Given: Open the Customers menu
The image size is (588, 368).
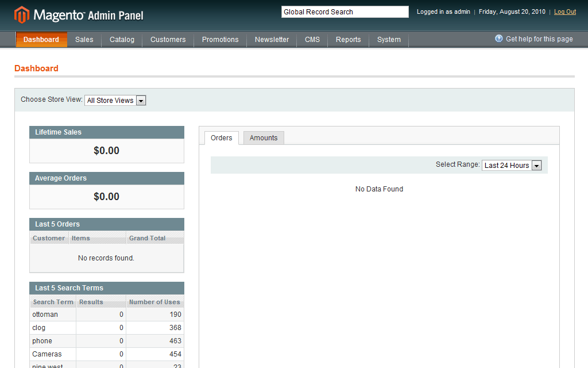Looking at the screenshot, I should coord(168,40).
